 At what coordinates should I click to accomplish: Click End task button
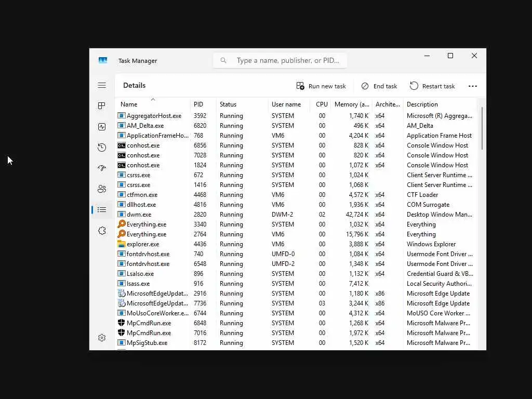[x=379, y=86]
